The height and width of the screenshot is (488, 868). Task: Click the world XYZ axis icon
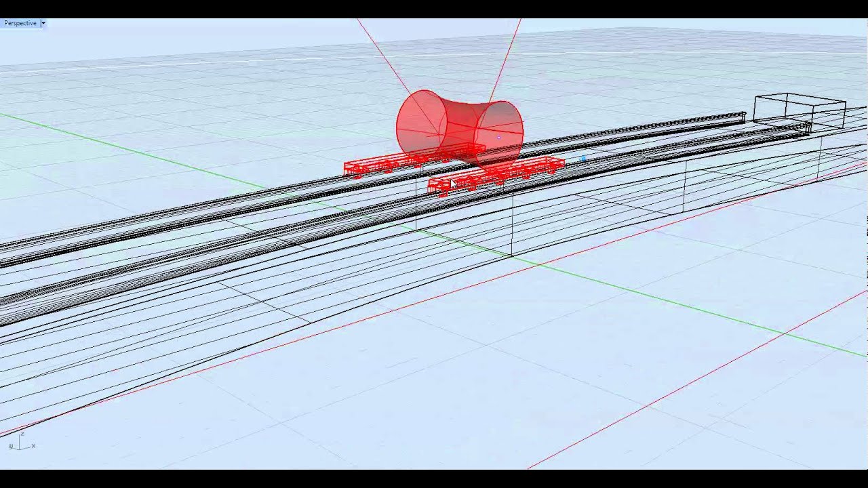click(x=21, y=441)
